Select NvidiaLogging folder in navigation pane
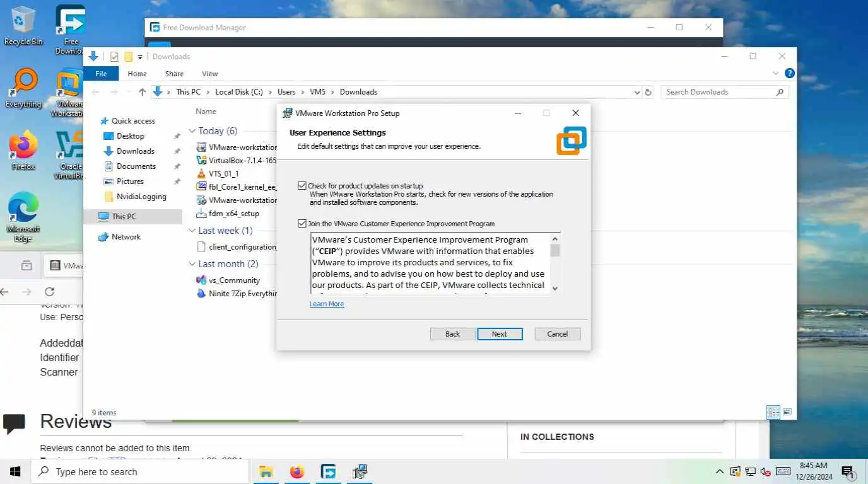Screen dimensions: 868x484 [x=141, y=197]
